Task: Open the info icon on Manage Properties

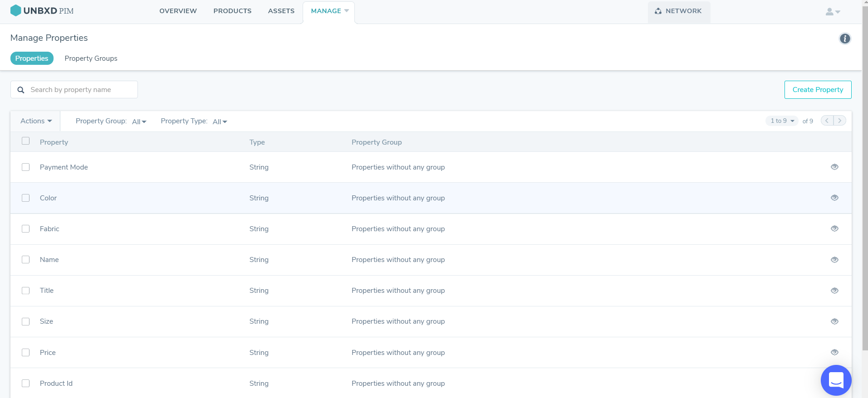Action: pos(844,39)
